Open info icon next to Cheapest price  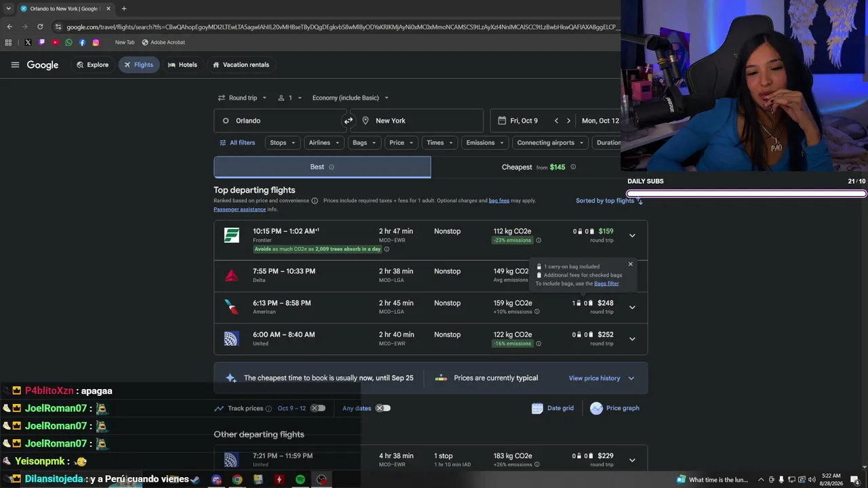click(573, 167)
